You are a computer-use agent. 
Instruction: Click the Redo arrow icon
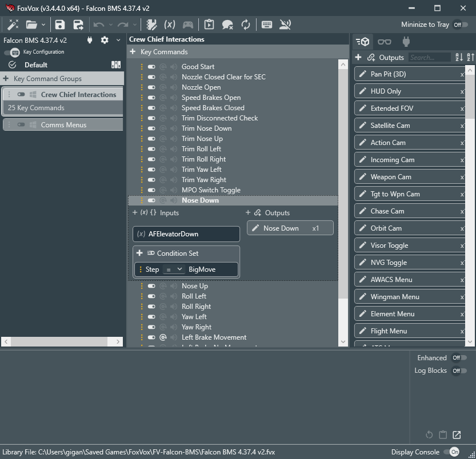click(123, 25)
